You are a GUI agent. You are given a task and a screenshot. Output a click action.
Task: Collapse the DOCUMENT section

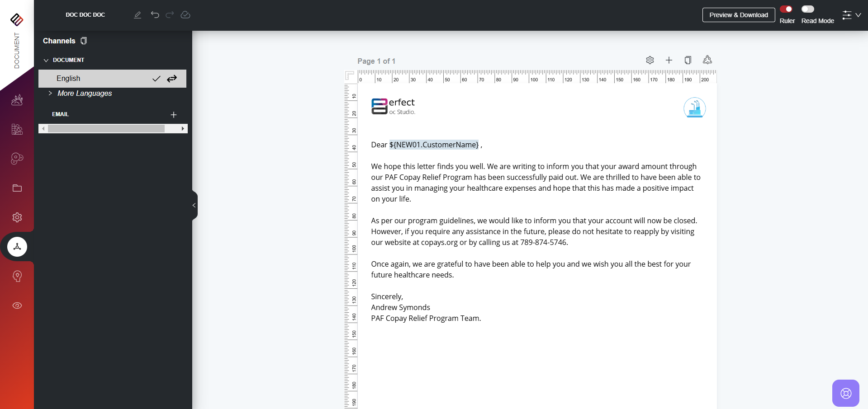(46, 60)
